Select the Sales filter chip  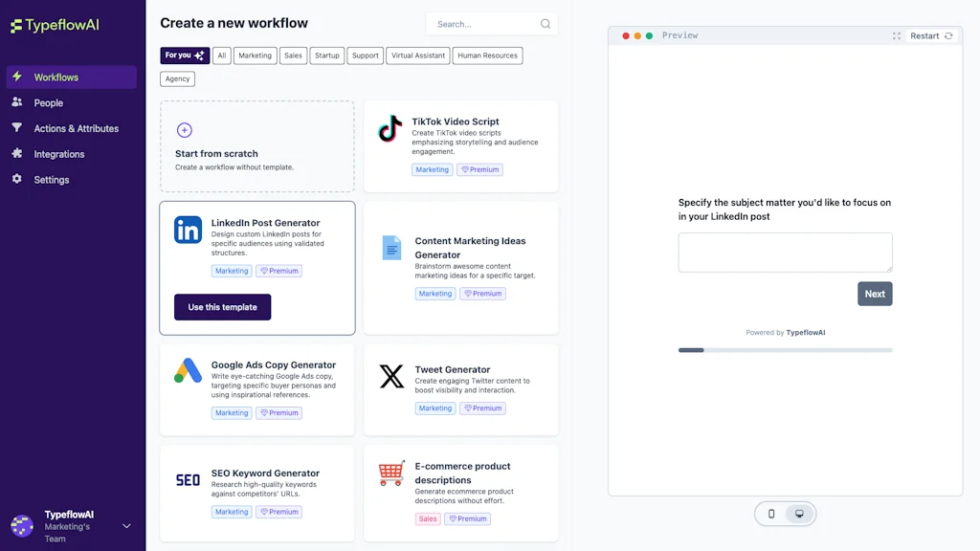[293, 55]
